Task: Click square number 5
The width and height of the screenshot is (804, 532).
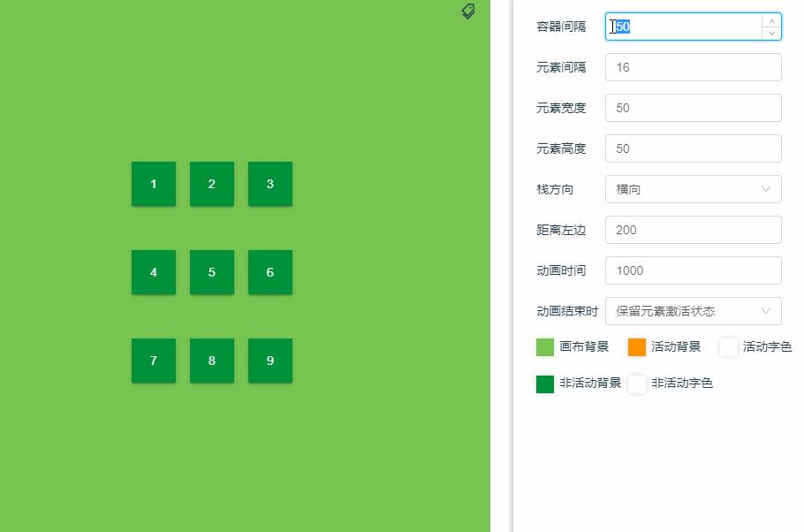Action: click(212, 272)
